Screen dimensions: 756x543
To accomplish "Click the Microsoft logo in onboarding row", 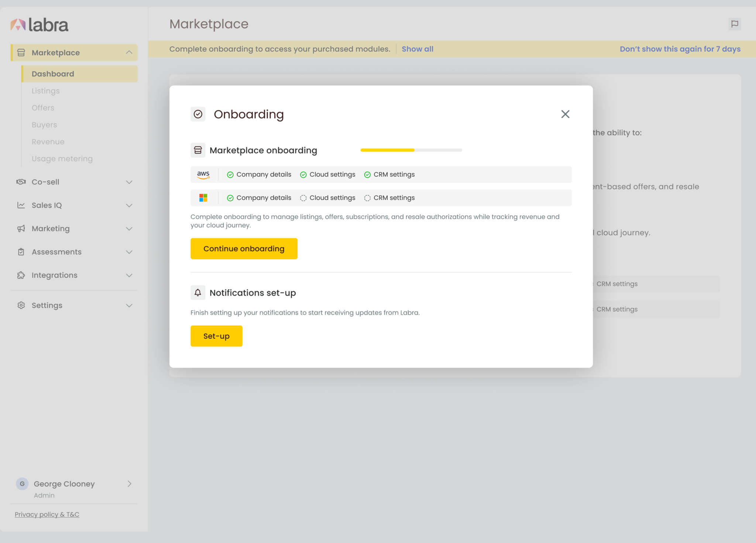I will (x=203, y=198).
